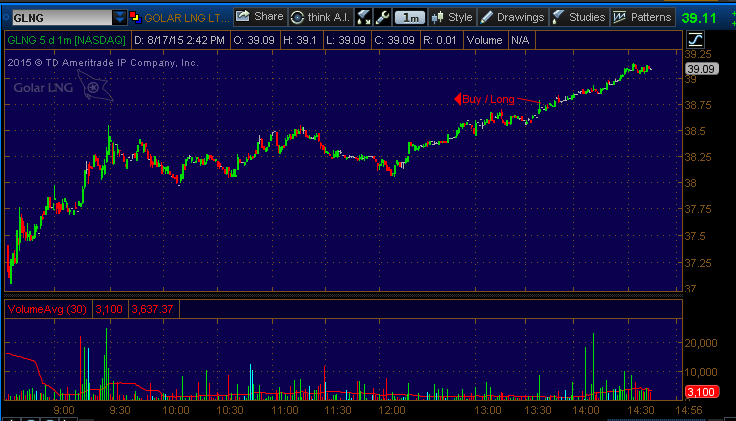The height and width of the screenshot is (421, 736).
Task: Click the N/A volume value
Action: [520, 40]
